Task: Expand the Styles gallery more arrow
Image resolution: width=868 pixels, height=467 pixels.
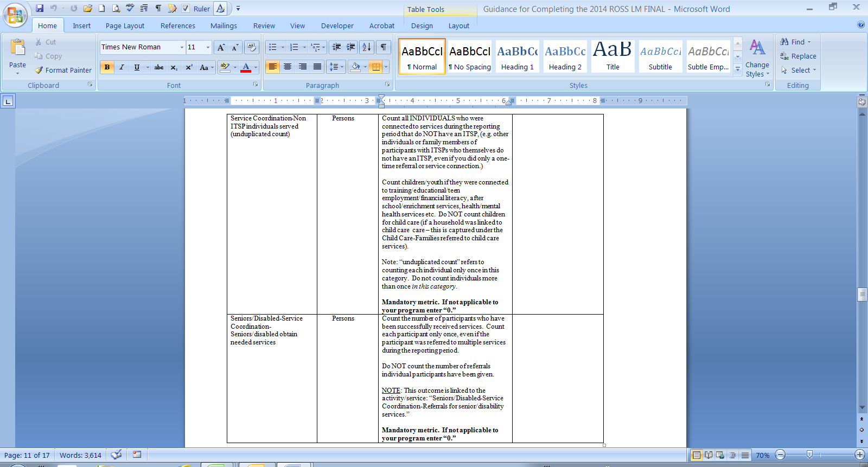Action: pos(738,69)
